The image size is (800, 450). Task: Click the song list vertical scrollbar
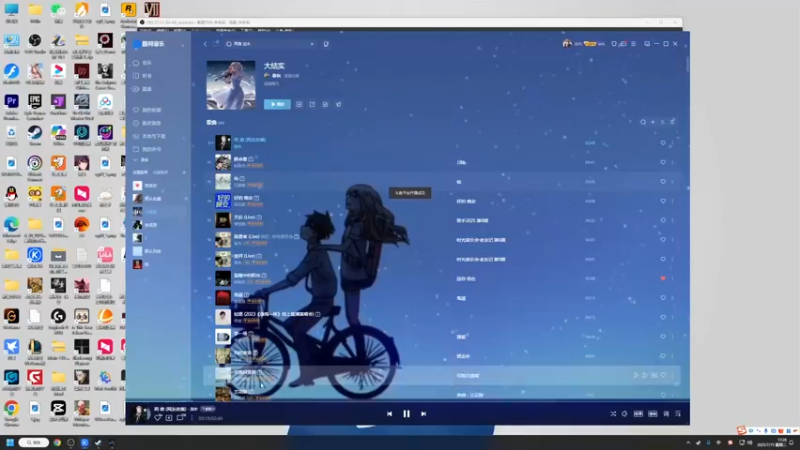(x=687, y=64)
